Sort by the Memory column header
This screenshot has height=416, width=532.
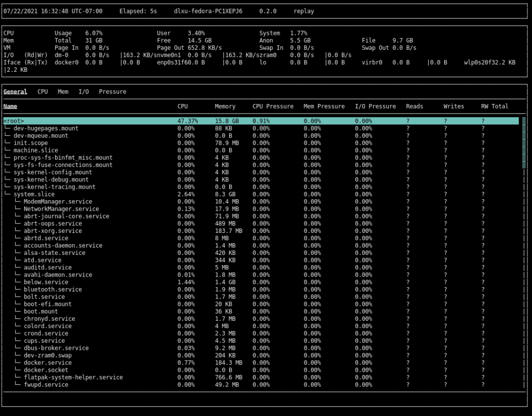pos(225,106)
